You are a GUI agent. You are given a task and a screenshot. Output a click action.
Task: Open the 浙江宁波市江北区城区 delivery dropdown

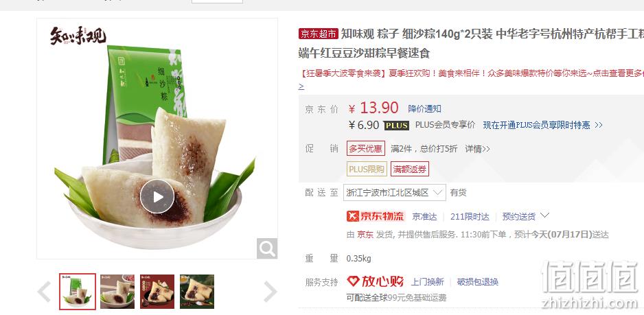pos(394,193)
